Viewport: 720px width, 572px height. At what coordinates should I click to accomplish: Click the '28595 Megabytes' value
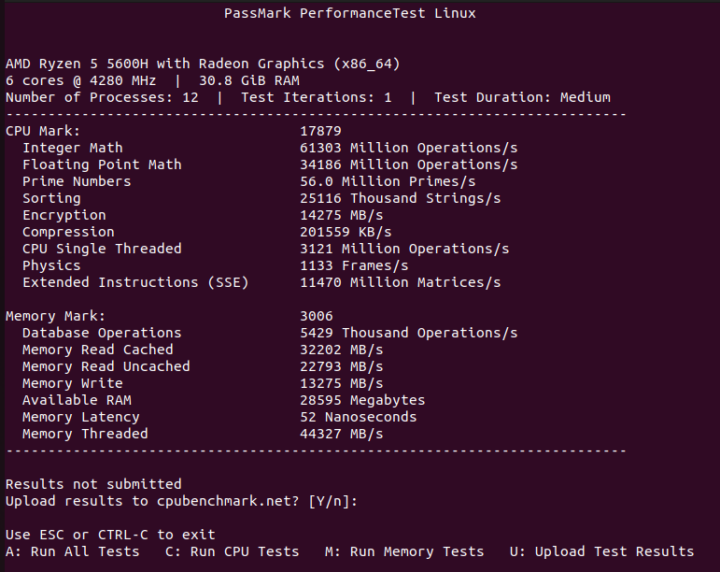[x=362, y=400]
